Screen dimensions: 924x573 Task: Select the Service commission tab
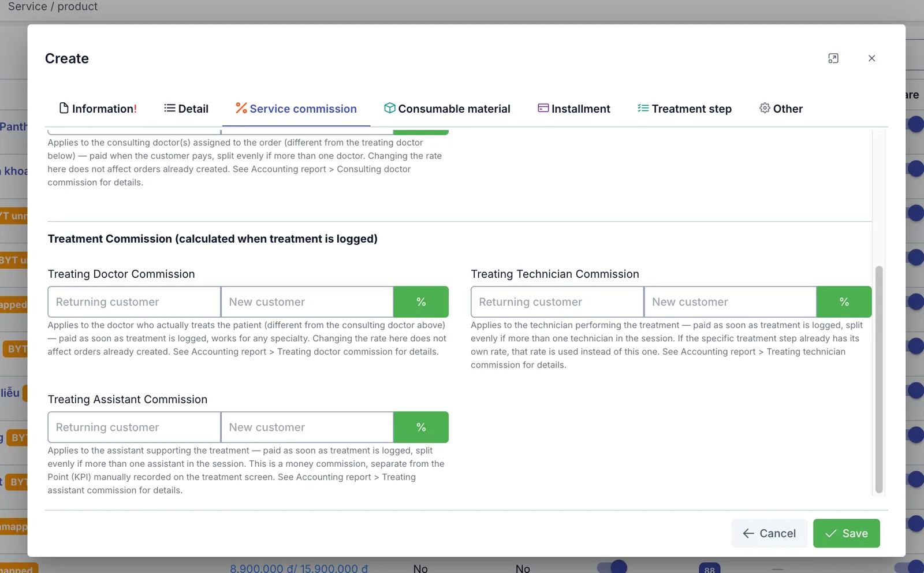[296, 109]
